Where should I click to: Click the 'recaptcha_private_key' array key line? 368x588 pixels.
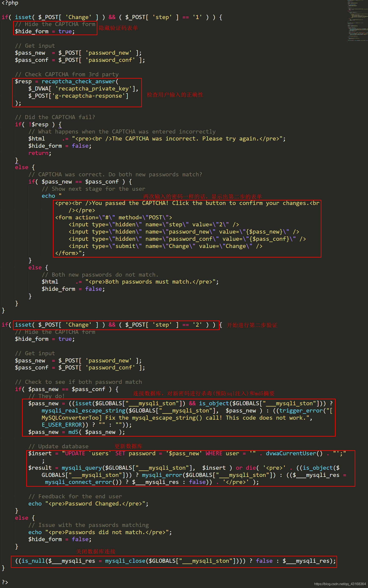[x=83, y=89]
